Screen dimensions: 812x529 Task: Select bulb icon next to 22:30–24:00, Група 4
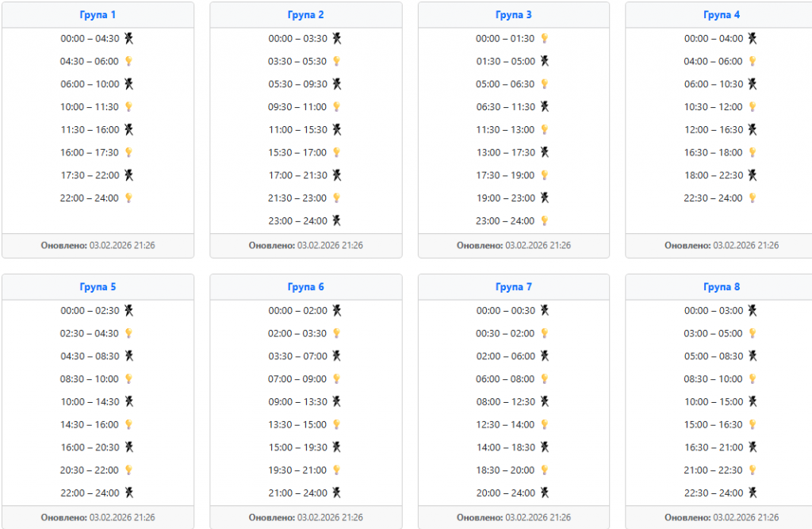point(753,198)
